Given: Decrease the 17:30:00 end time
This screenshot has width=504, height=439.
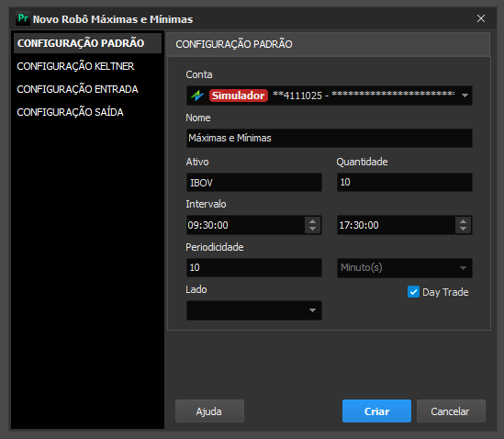Looking at the screenshot, I should (464, 229).
